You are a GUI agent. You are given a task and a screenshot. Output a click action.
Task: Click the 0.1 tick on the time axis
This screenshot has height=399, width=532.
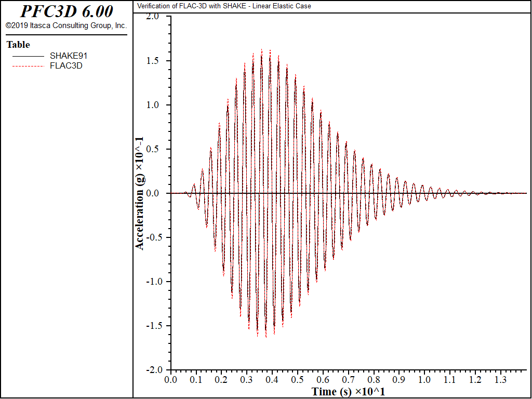[x=196, y=379]
